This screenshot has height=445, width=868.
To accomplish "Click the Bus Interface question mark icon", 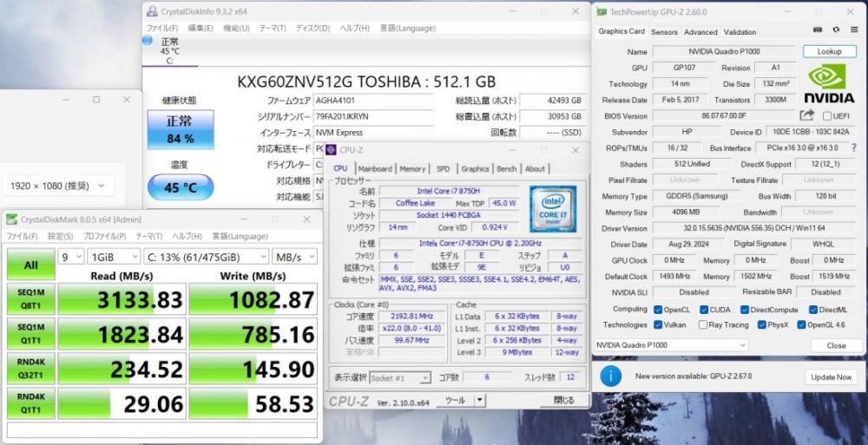I will 854,147.
